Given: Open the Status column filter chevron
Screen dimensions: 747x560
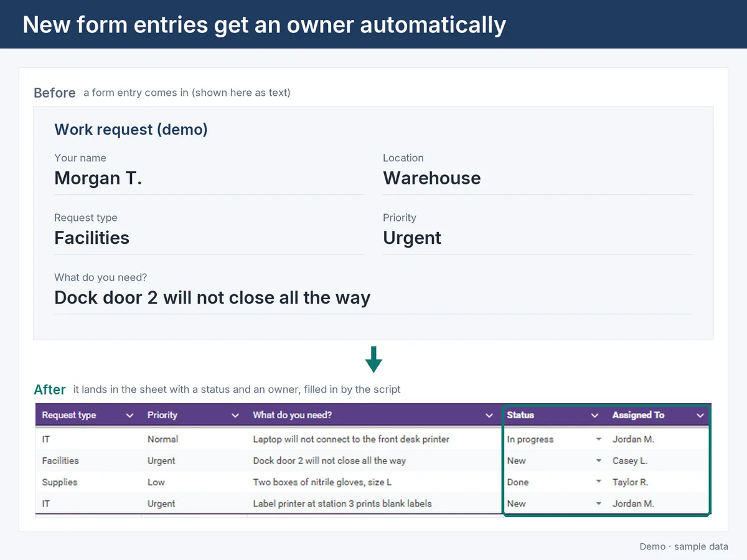Looking at the screenshot, I should [x=595, y=416].
